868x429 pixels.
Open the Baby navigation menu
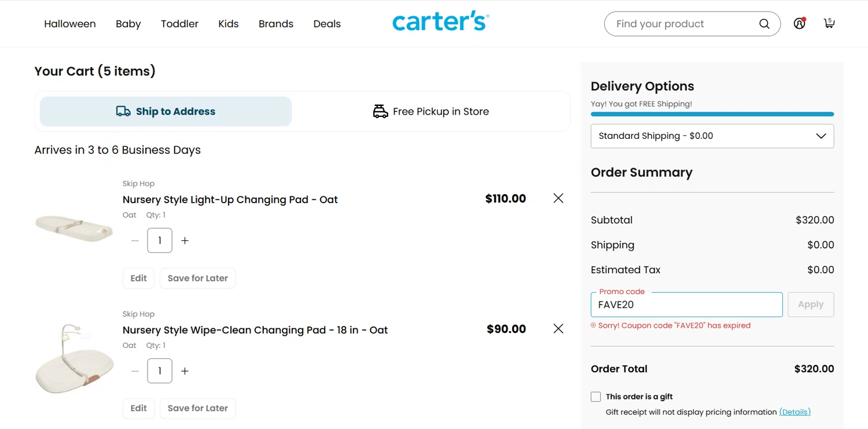(128, 24)
